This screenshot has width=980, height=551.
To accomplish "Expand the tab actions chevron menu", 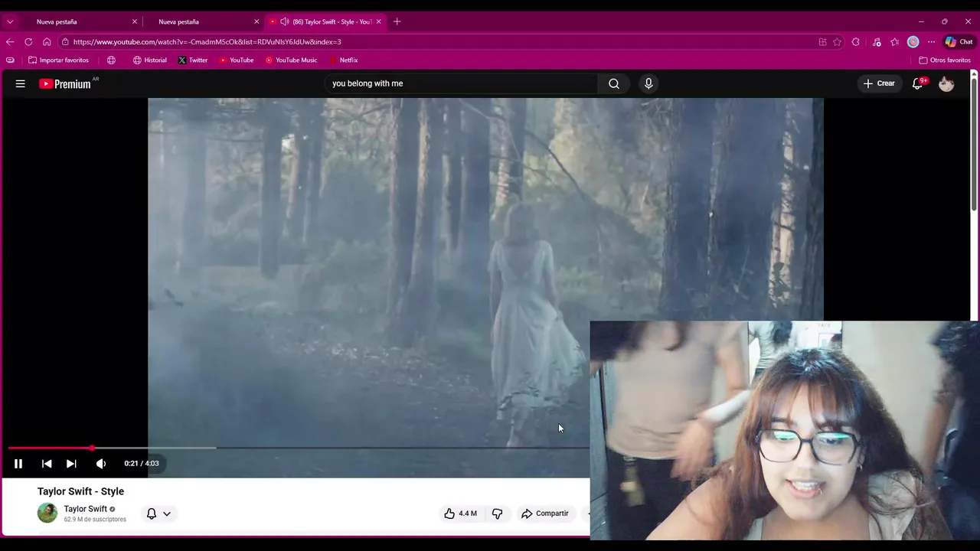I will (x=10, y=21).
